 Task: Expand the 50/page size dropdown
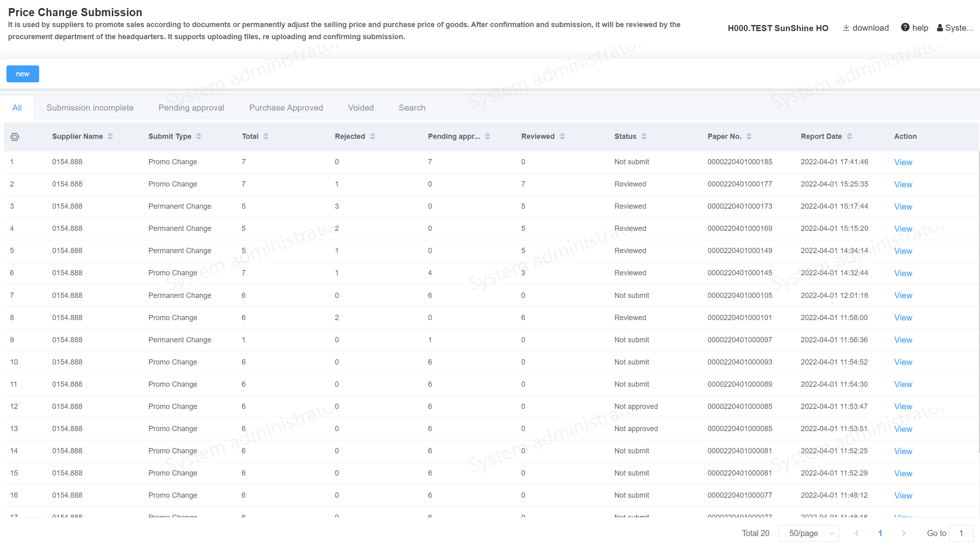(809, 533)
